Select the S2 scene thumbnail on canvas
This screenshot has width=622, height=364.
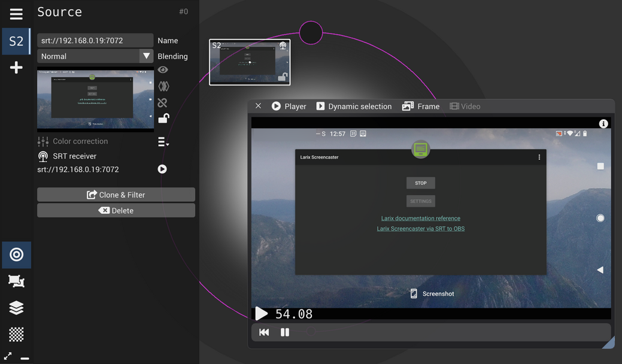click(250, 62)
